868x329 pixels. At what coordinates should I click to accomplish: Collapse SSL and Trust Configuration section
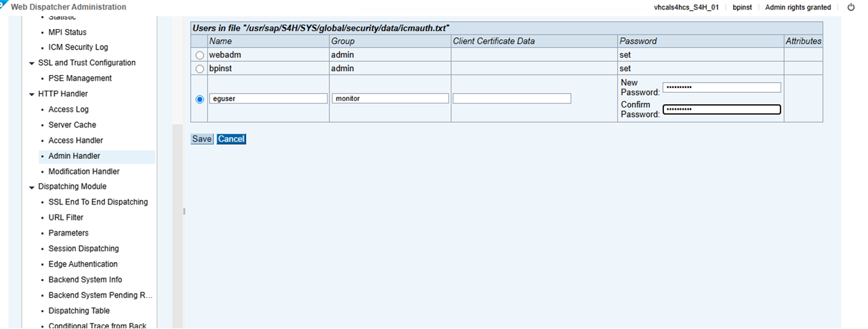pos(31,63)
